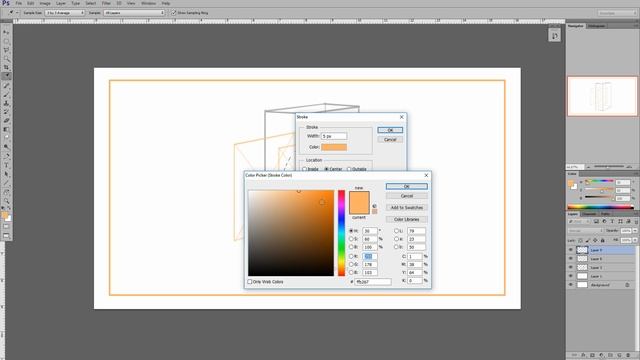The image size is (640, 360).
Task: Open the Sample All Layers dropdown
Action: pyautogui.click(x=134, y=13)
